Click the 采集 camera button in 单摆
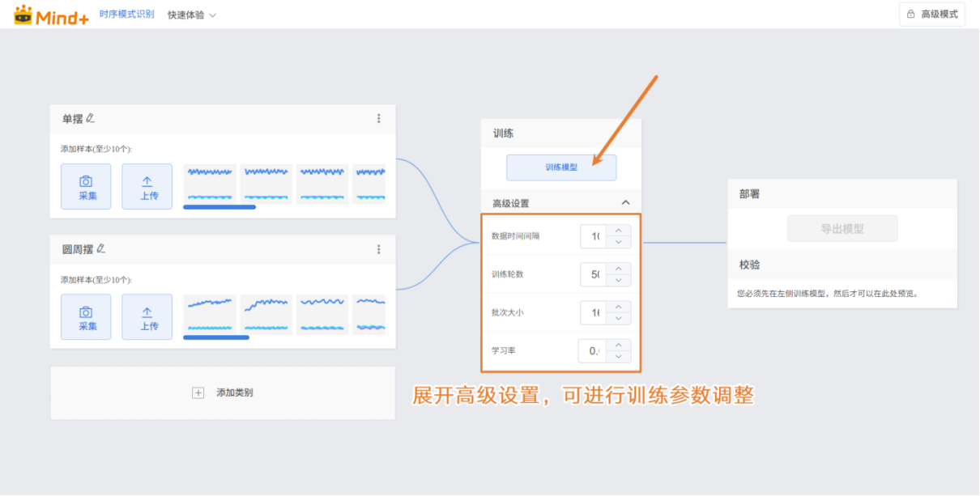 86,186
